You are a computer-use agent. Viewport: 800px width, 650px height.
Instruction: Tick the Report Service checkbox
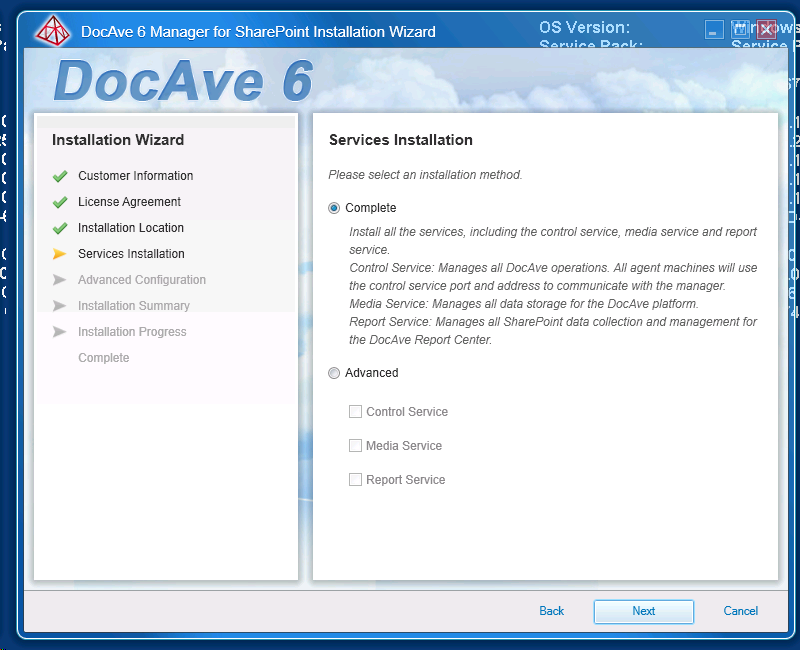pyautogui.click(x=355, y=480)
